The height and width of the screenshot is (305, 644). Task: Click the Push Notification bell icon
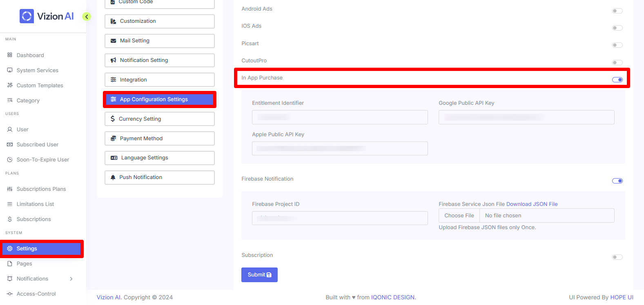pyautogui.click(x=113, y=177)
